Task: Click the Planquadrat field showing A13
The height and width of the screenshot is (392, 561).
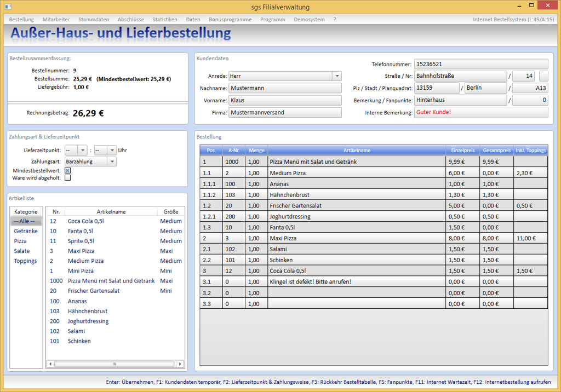Action: click(530, 88)
